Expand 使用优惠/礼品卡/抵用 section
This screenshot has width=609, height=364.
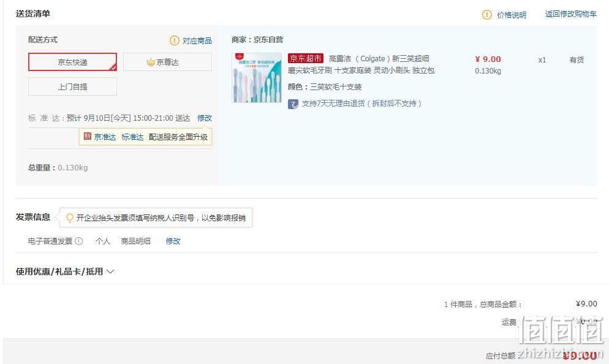pos(65,271)
